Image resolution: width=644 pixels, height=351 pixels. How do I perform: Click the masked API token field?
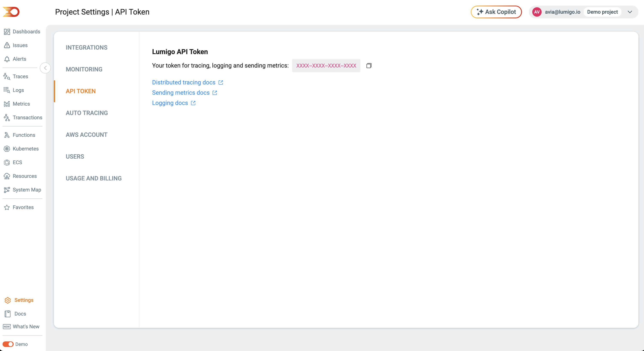pos(326,66)
